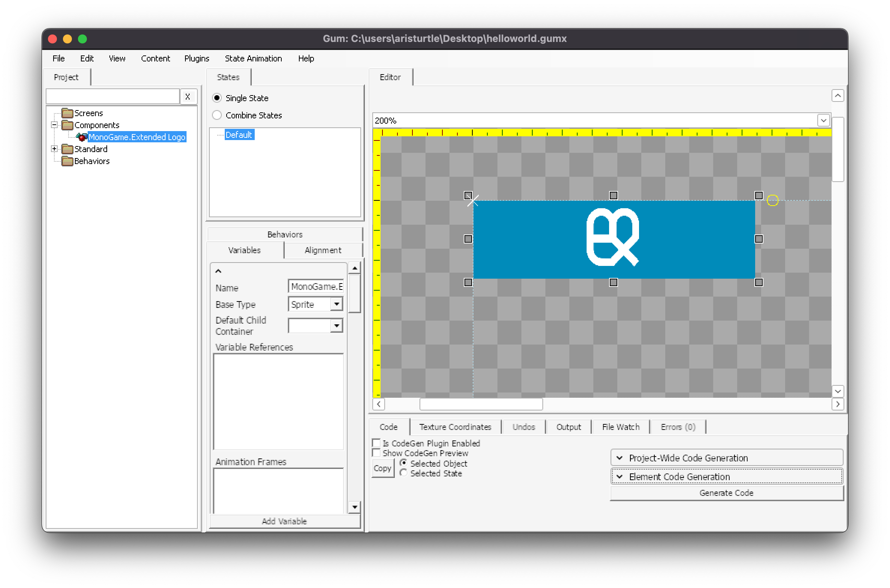
Task: Click the bottom-right resize handle on sprite
Action: coord(759,282)
